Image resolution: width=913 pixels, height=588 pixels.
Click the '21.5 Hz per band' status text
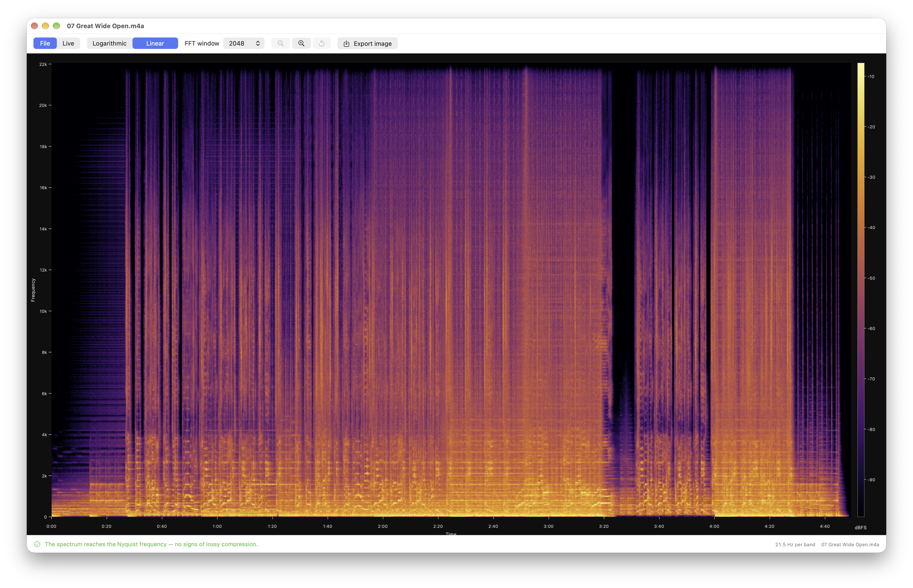795,545
